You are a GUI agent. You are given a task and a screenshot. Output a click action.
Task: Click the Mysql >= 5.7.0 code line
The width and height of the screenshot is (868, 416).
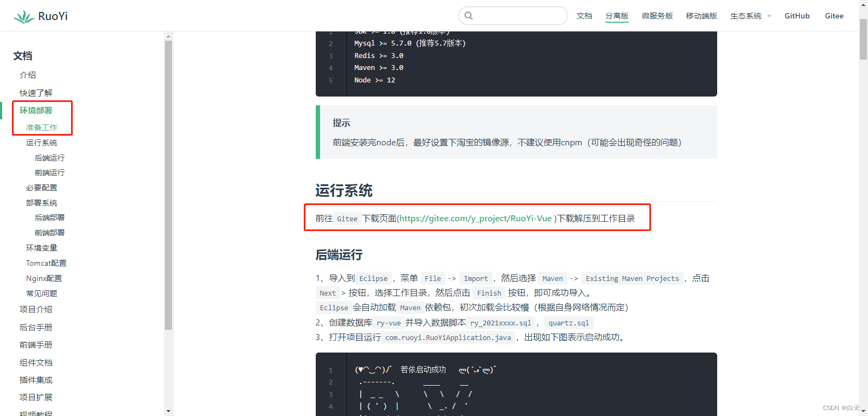(410, 43)
